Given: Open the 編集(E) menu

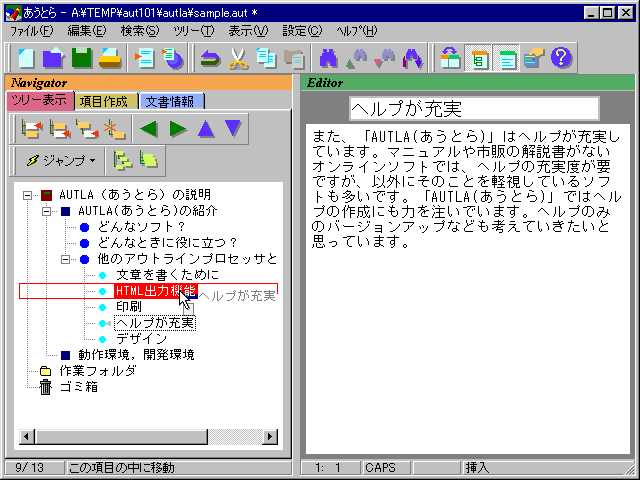Looking at the screenshot, I should [x=87, y=31].
